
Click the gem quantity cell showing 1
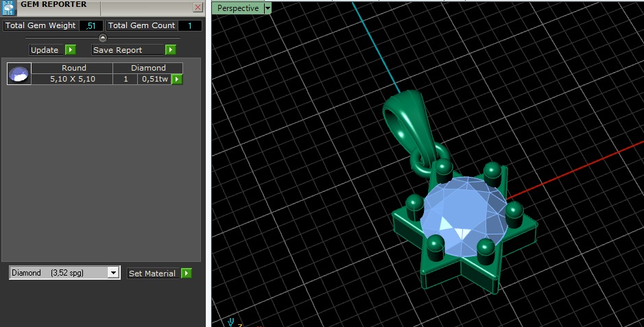point(126,80)
